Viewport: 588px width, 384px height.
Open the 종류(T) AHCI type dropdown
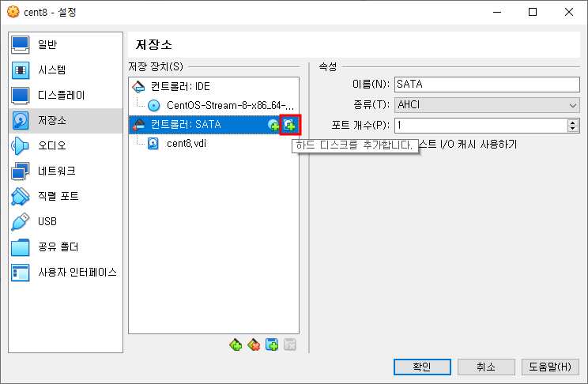pos(487,105)
